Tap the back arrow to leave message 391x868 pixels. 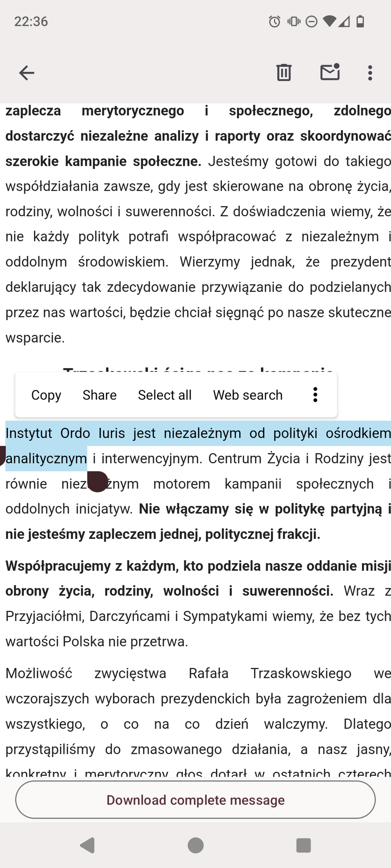[27, 73]
